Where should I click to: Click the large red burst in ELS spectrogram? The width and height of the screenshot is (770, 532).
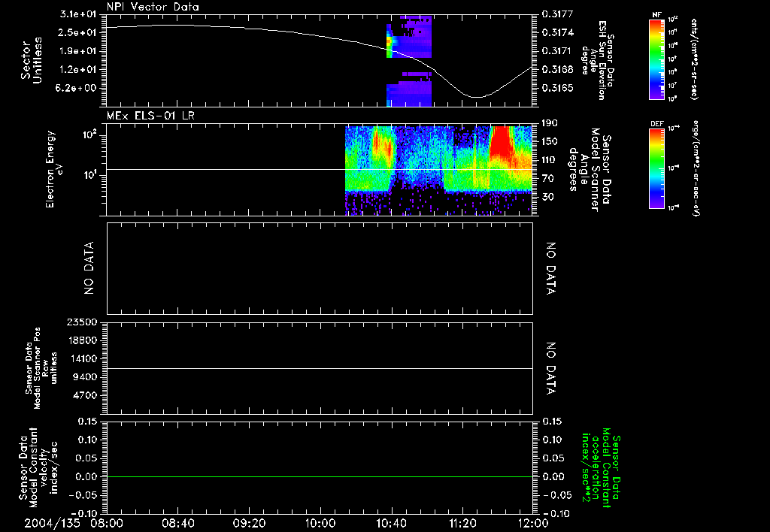click(502, 141)
